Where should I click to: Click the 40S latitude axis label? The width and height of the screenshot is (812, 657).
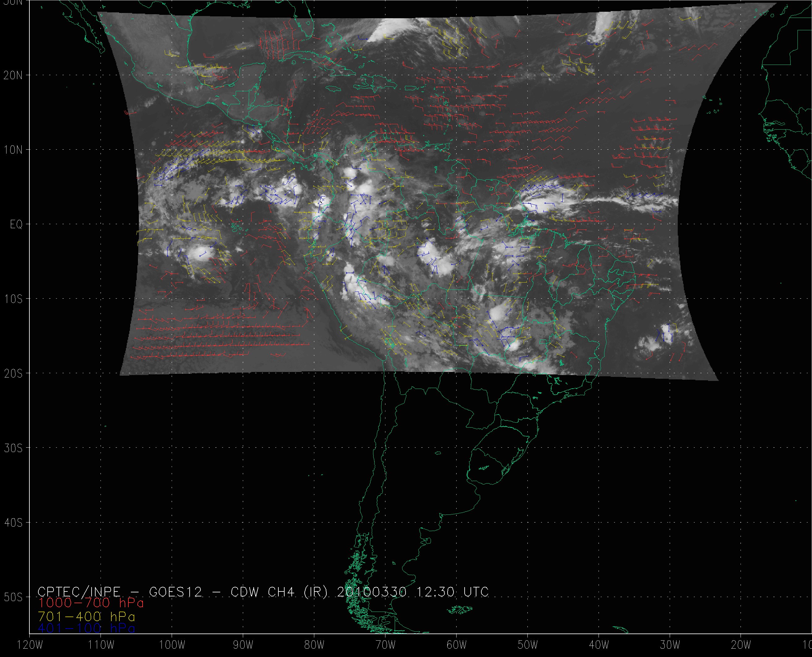(13, 523)
